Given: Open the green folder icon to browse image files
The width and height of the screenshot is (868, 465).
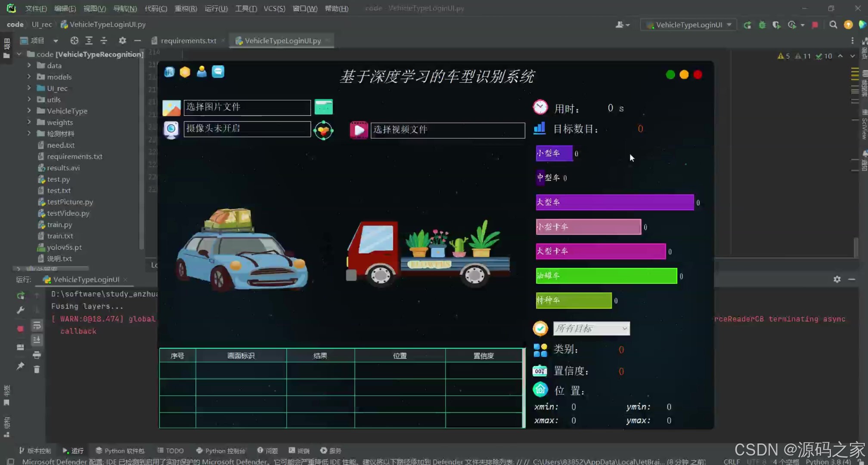Looking at the screenshot, I should 324,107.
